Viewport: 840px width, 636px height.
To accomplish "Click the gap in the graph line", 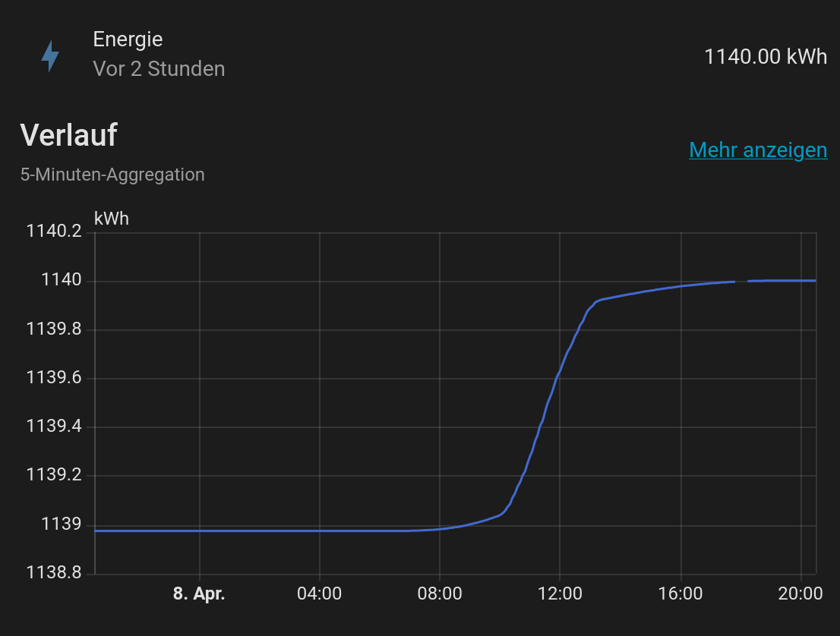I will [x=741, y=282].
